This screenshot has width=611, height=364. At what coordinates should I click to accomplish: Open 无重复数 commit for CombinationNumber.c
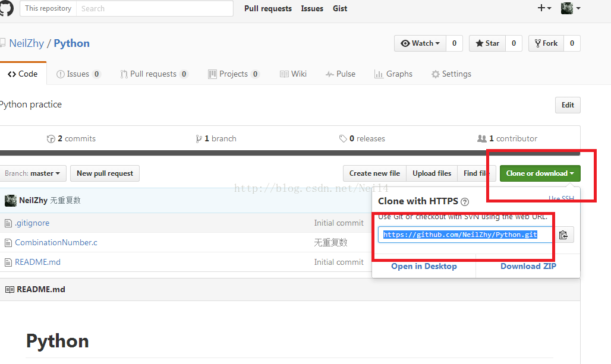point(330,242)
